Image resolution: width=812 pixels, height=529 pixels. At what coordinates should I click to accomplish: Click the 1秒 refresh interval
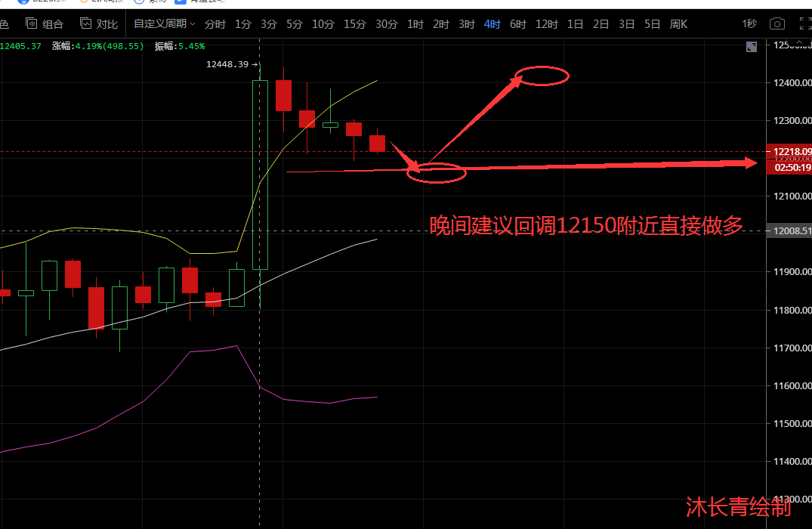(749, 24)
